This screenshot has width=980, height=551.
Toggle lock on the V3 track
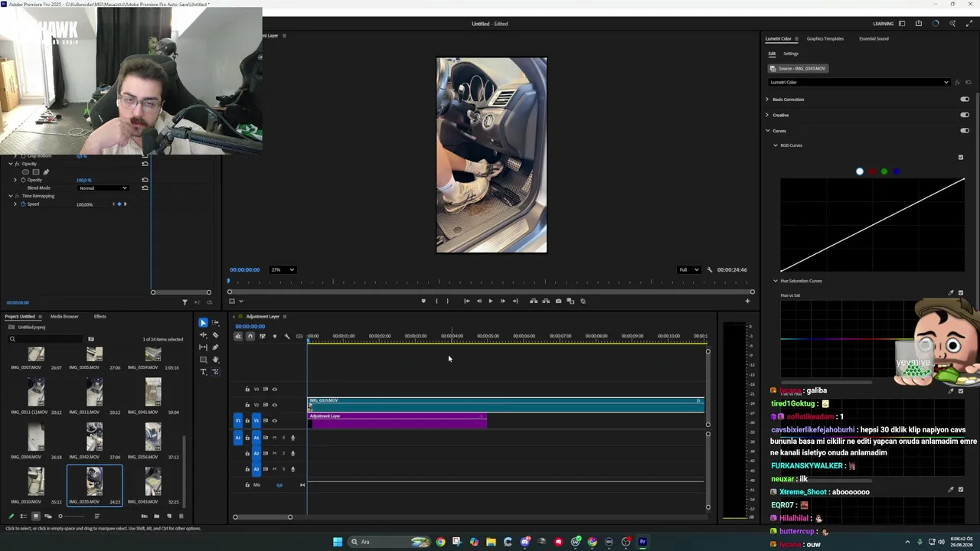click(x=247, y=389)
